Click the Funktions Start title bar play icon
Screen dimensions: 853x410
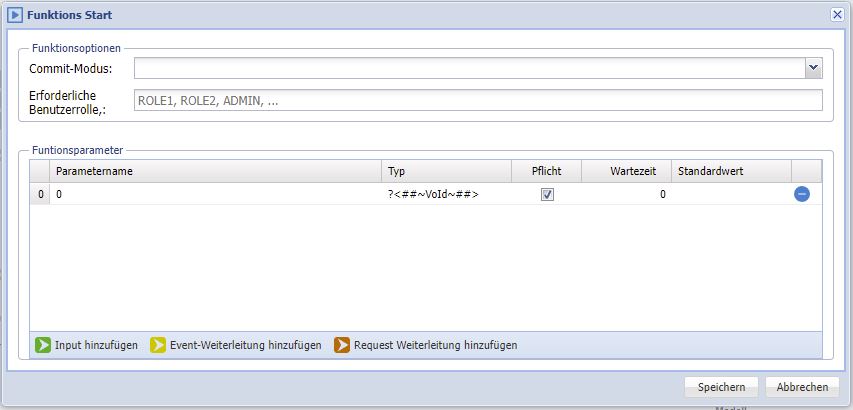click(x=15, y=15)
